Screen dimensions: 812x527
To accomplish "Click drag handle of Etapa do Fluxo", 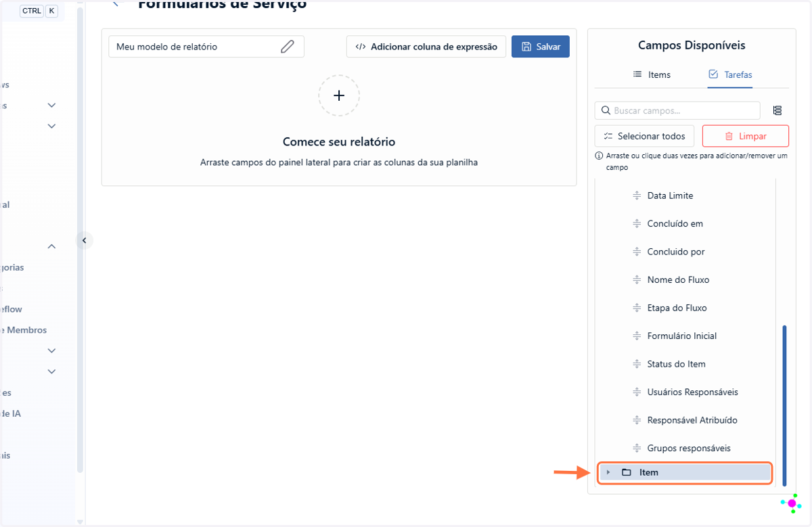I will pos(637,308).
